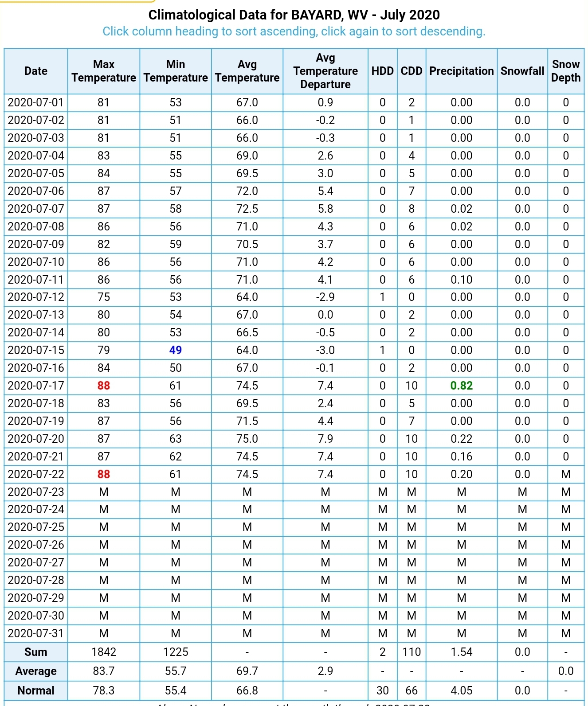Click the Normal row label
The height and width of the screenshot is (706, 588).
[36, 690]
